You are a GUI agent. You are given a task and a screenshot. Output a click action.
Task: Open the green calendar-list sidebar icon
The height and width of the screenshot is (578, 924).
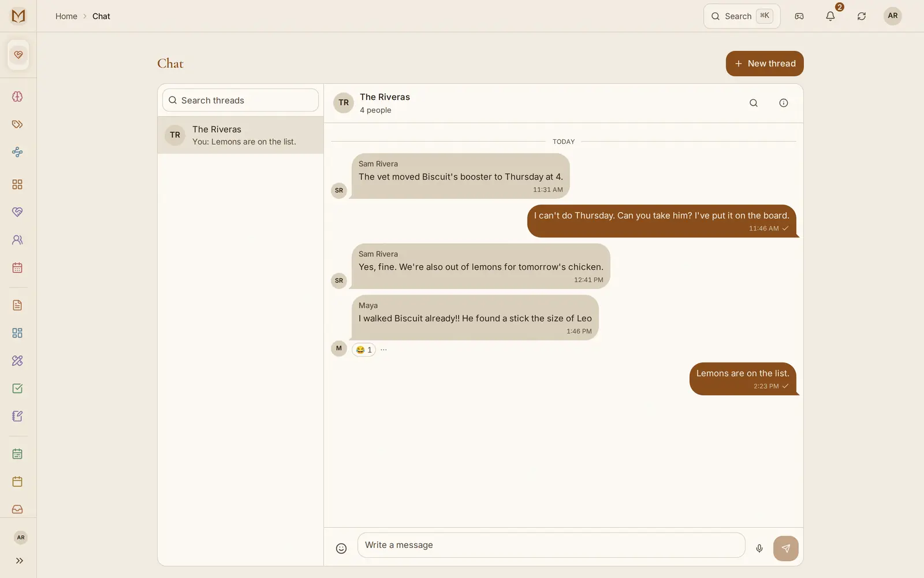pyautogui.click(x=17, y=454)
